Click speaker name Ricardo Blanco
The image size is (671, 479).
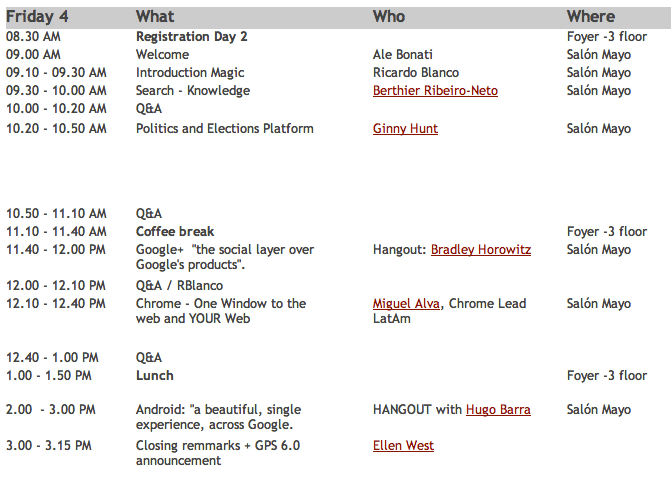418,73
